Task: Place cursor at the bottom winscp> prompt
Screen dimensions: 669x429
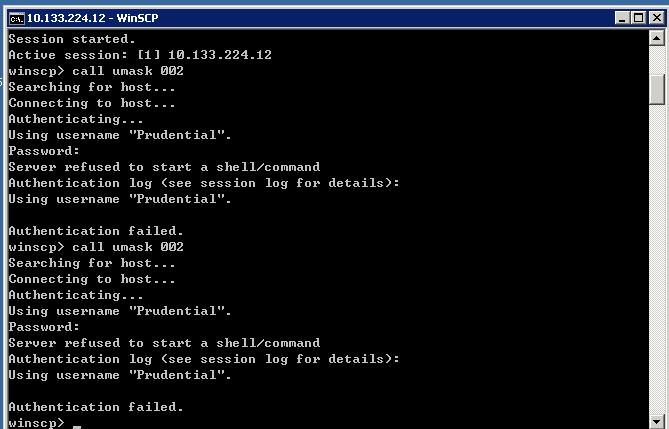Action: (x=76, y=423)
